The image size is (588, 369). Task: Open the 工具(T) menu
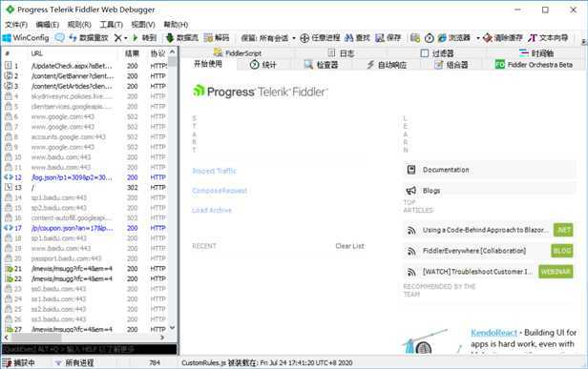111,25
